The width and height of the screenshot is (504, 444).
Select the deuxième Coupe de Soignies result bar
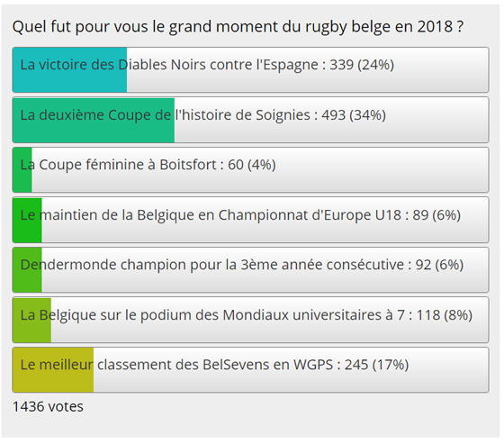pos(251,120)
